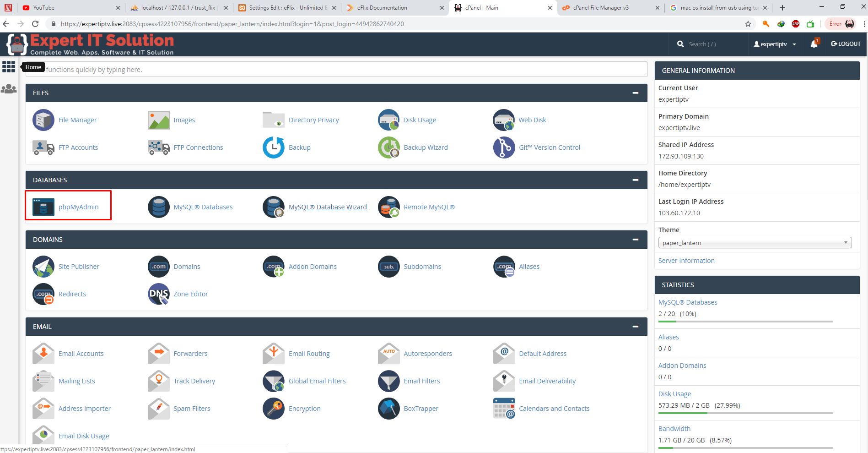Image resolution: width=868 pixels, height=453 pixels.
Task: Open Git Version Control icon
Action: tap(504, 147)
